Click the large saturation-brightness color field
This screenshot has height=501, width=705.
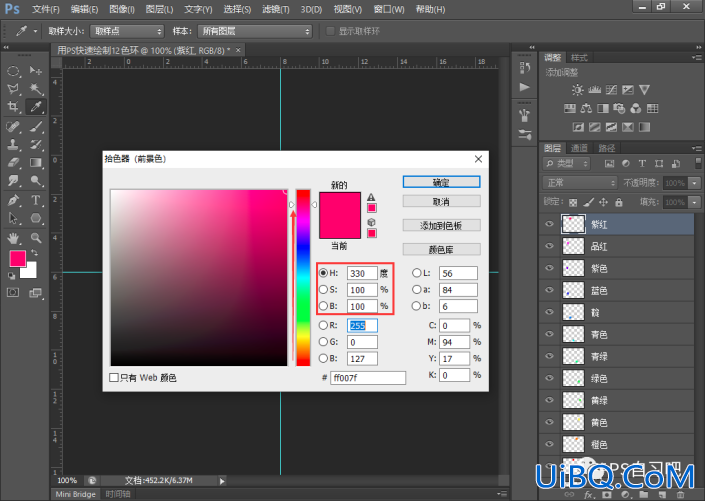pos(199,277)
